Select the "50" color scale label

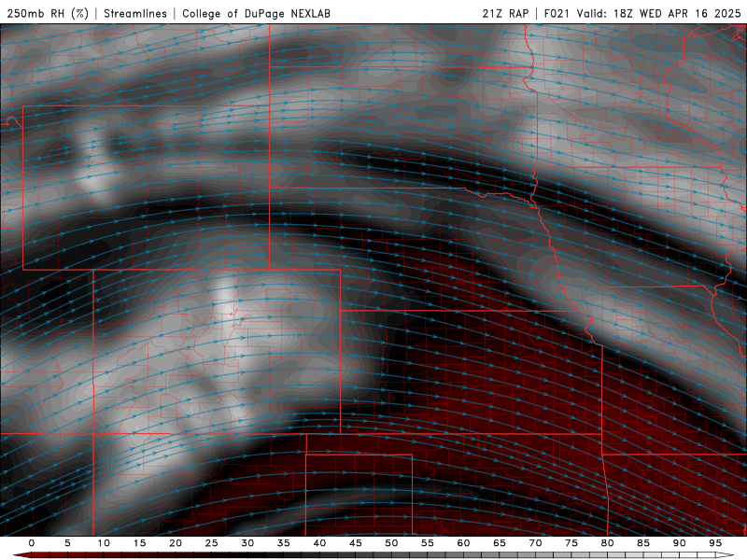391,543
